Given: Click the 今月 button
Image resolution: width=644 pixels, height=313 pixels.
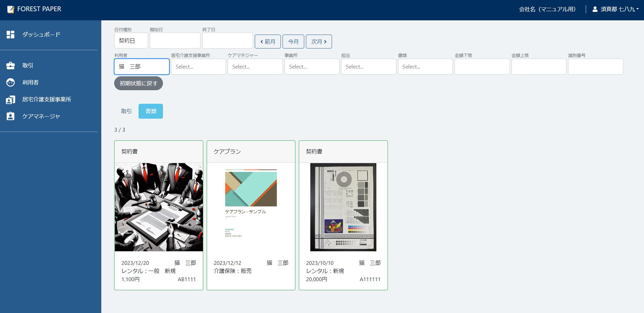Looking at the screenshot, I should (293, 41).
